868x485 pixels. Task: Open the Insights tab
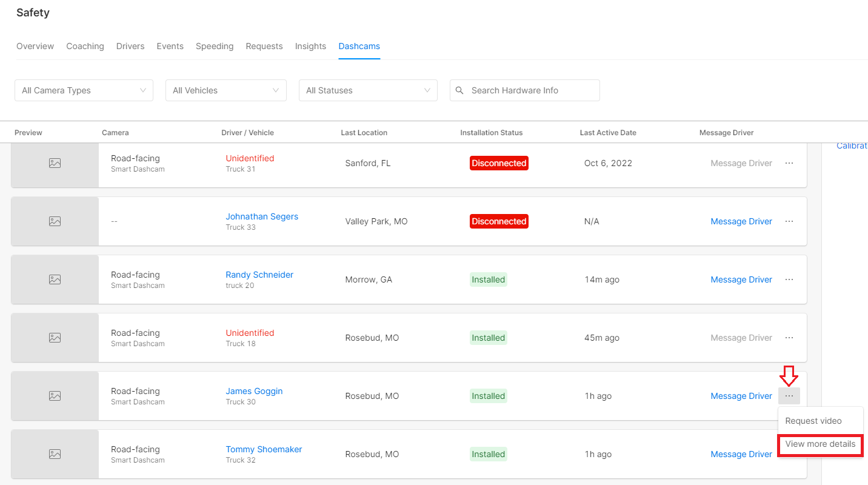point(310,46)
